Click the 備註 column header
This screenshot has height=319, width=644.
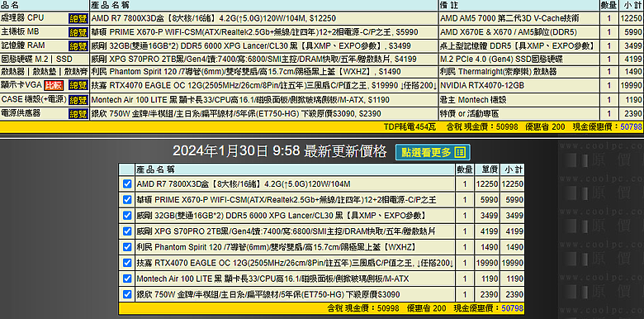449,5
